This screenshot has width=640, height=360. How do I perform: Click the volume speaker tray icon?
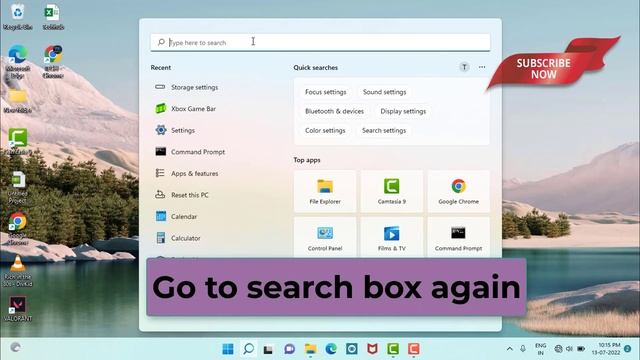[x=569, y=349]
